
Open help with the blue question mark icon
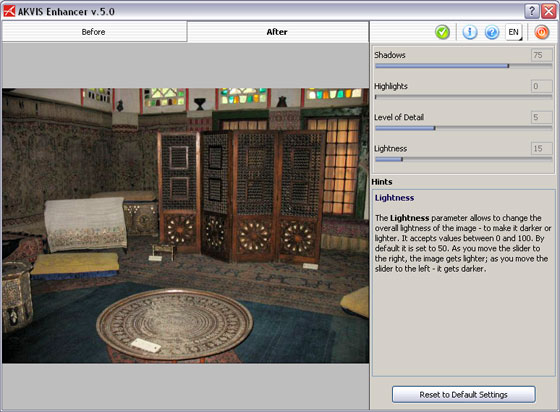[x=492, y=32]
